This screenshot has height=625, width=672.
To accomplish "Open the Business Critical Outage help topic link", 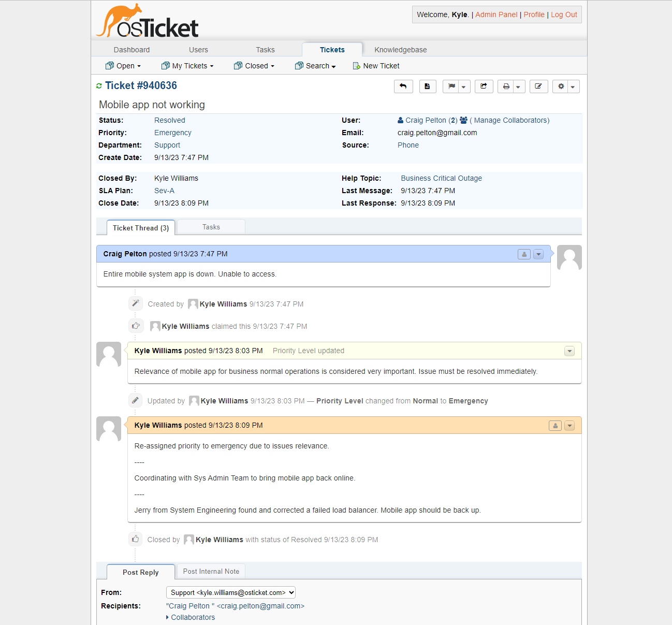I will point(441,178).
